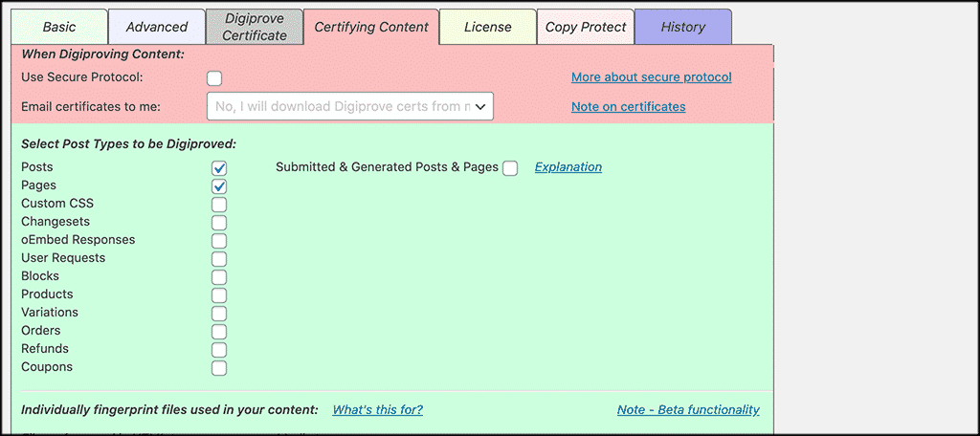Check the oEmbed Responses box

click(x=219, y=241)
